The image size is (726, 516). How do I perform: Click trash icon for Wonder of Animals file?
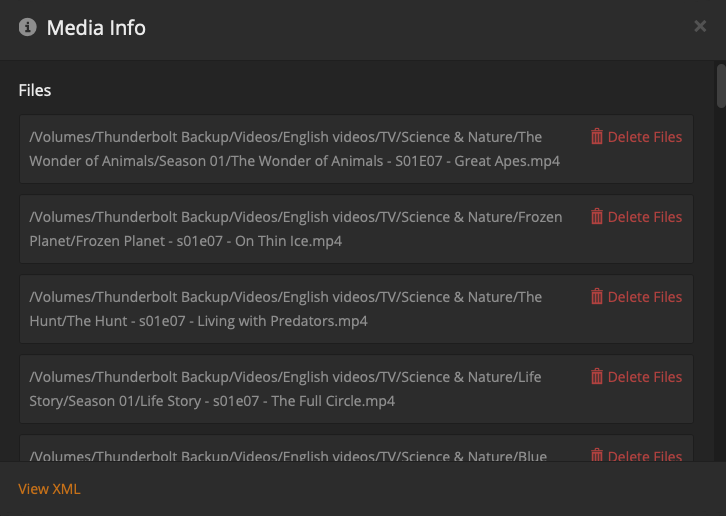click(597, 137)
